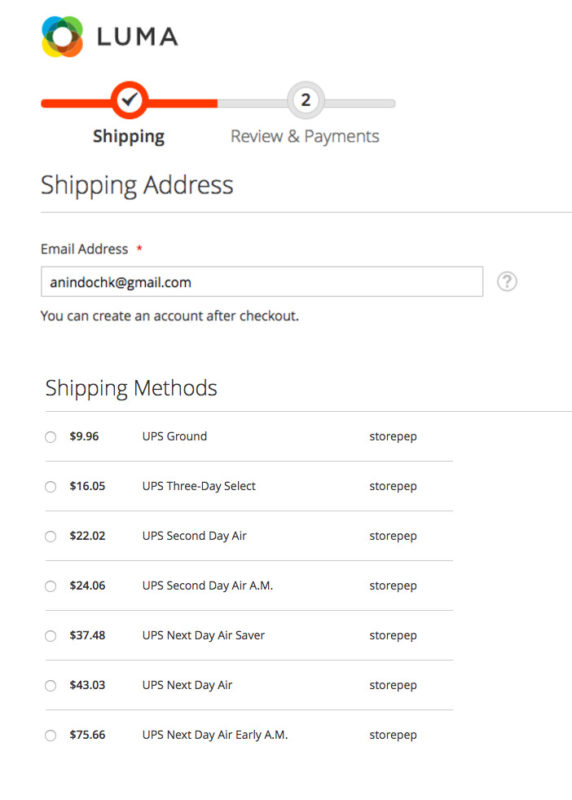The image size is (572, 800).
Task: Select UPS Second Day Air radio button
Action: (51, 537)
